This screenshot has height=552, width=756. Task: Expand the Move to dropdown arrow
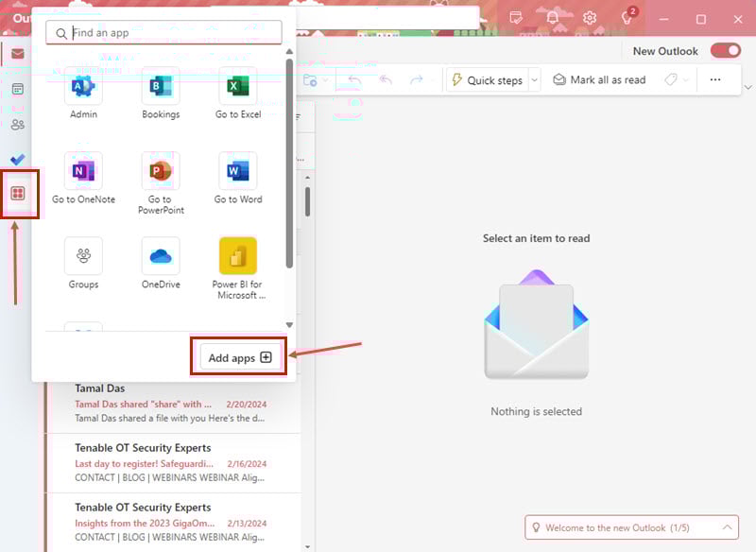coord(325,80)
